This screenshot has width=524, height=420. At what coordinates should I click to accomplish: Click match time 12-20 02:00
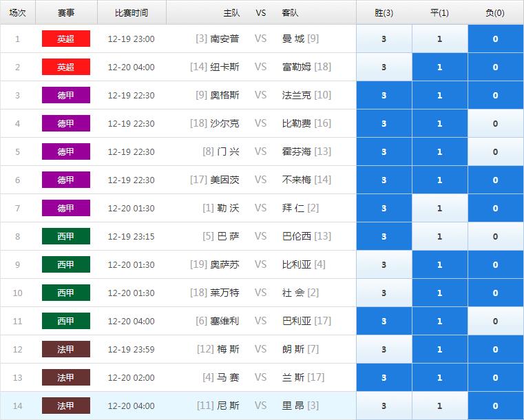[x=132, y=377]
